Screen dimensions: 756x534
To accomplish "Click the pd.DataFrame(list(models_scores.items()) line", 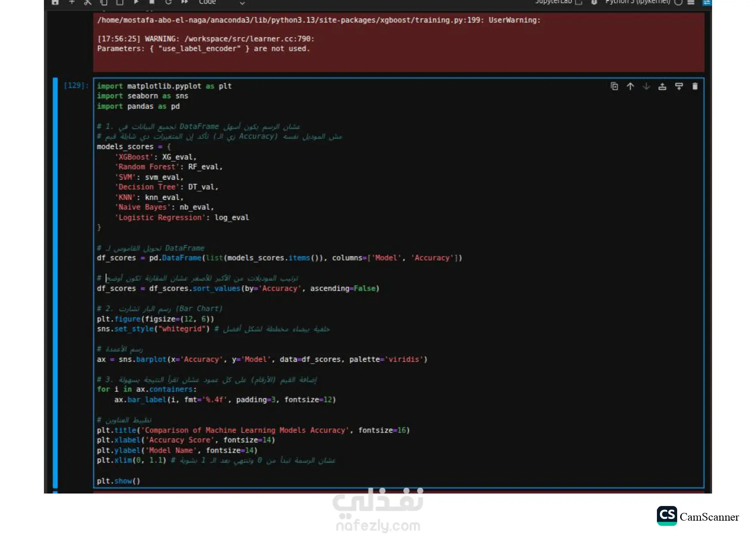I will [279, 258].
